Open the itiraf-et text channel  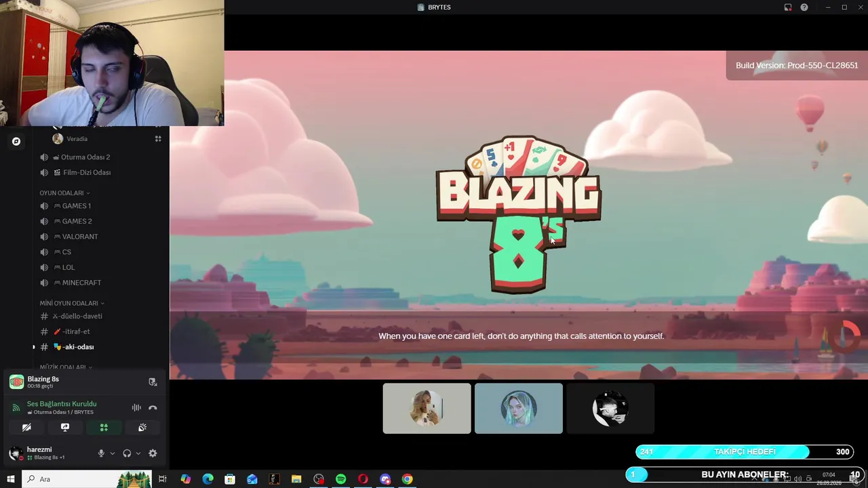76,332
